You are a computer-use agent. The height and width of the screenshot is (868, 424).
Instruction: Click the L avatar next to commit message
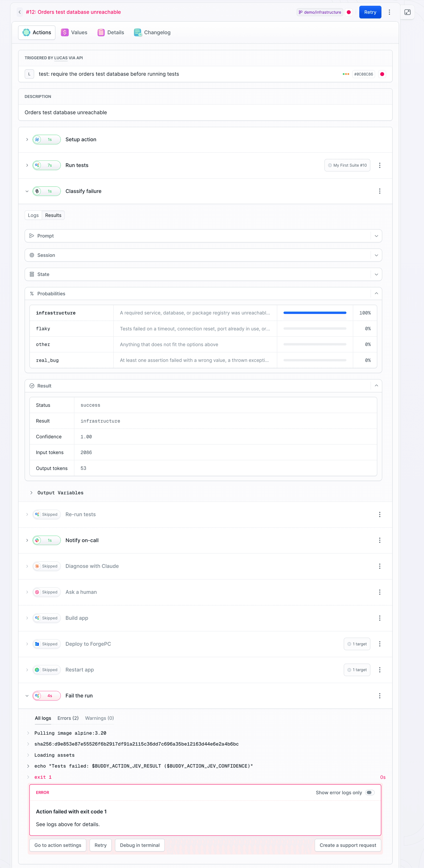coord(29,74)
